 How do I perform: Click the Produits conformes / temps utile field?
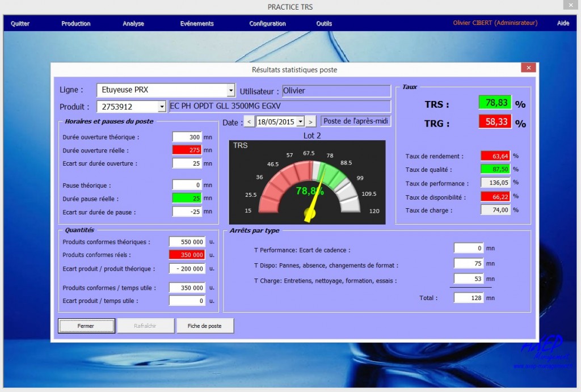pos(187,288)
